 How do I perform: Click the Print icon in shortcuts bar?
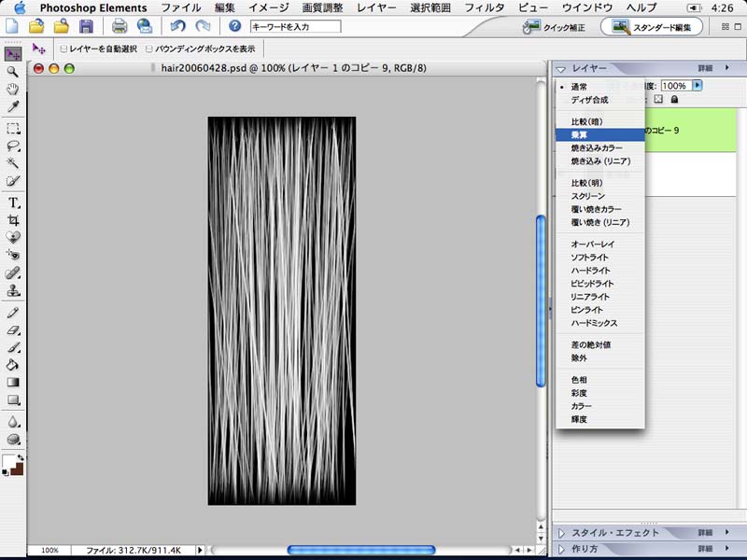click(120, 26)
